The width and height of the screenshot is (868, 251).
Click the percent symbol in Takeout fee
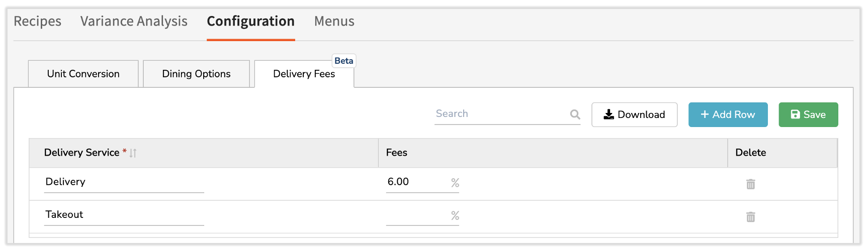(x=455, y=215)
